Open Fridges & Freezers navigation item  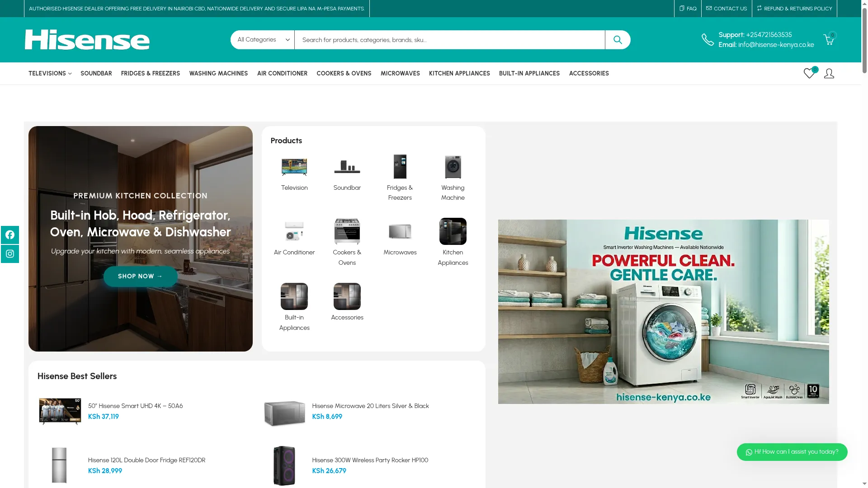(x=151, y=73)
